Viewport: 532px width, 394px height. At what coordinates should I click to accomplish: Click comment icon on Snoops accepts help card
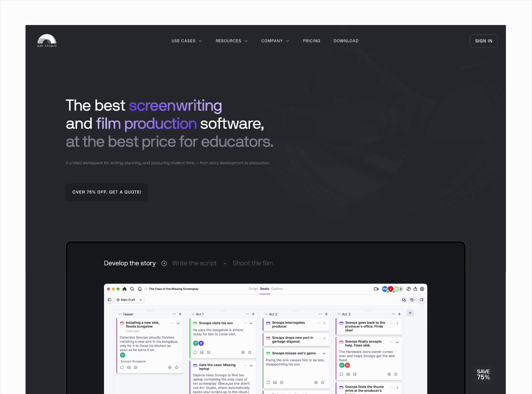[x=341, y=374]
